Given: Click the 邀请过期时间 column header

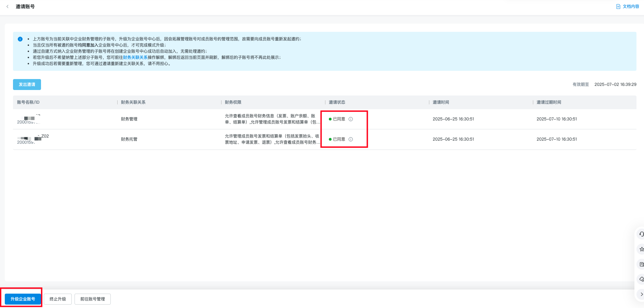Looking at the screenshot, I should pos(549,102).
